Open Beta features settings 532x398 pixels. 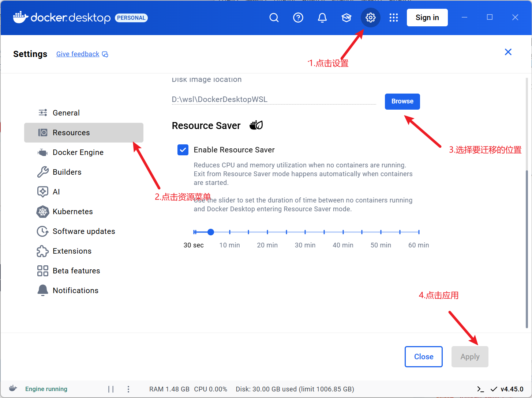[84, 271]
